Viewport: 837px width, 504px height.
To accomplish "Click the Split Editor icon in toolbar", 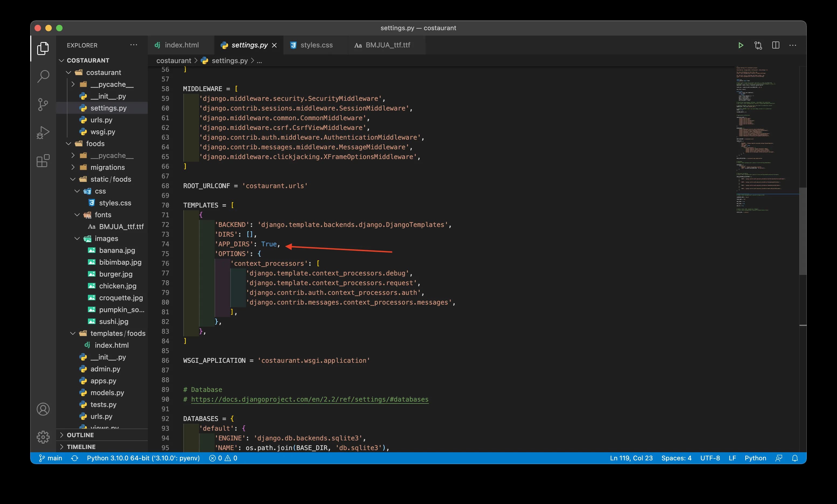I will click(x=776, y=45).
